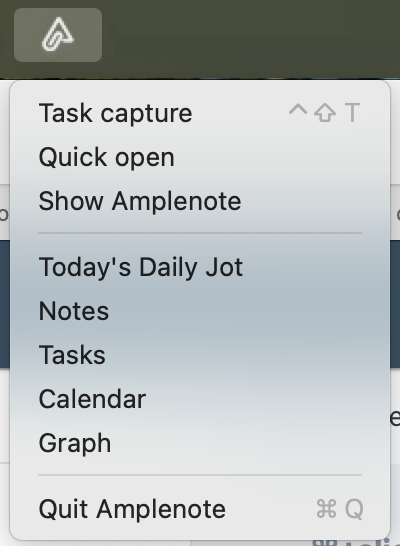
Task: Click the Control-Shift-T shortcut hint
Action: [324, 113]
